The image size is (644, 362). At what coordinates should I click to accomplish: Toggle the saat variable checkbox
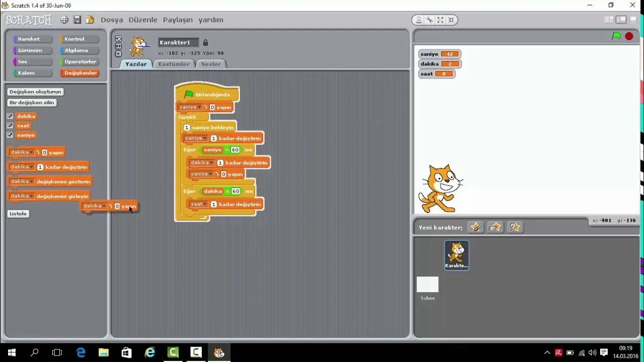(10, 126)
